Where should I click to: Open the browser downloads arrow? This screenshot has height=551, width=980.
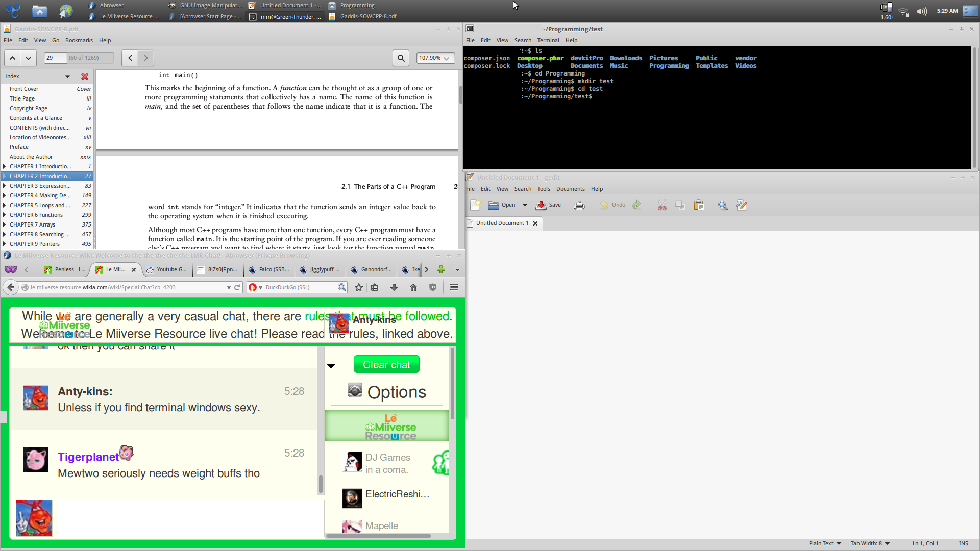(394, 287)
